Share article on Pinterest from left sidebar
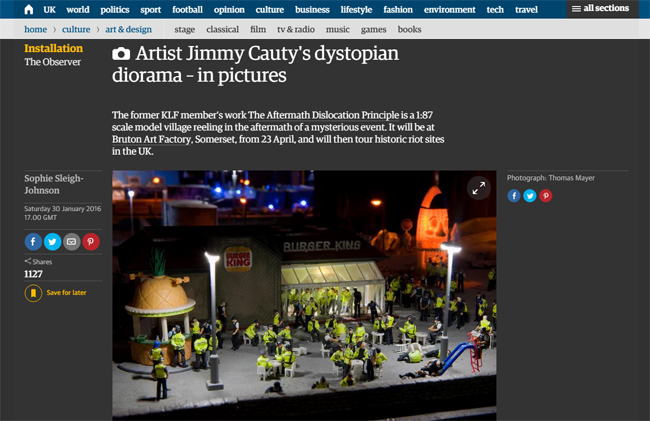The height and width of the screenshot is (421, 650). click(90, 241)
